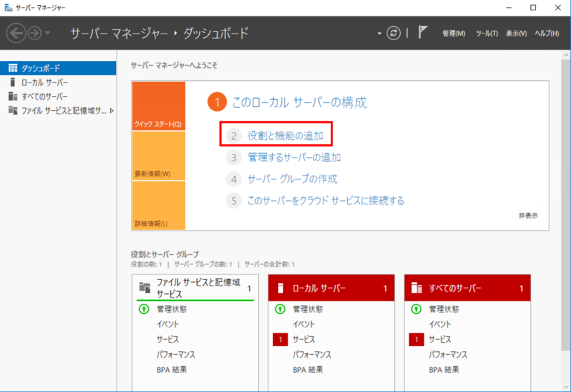This screenshot has height=392, width=571.
Task: Click サービス in ローカル サーバー tile
Action: 303,339
